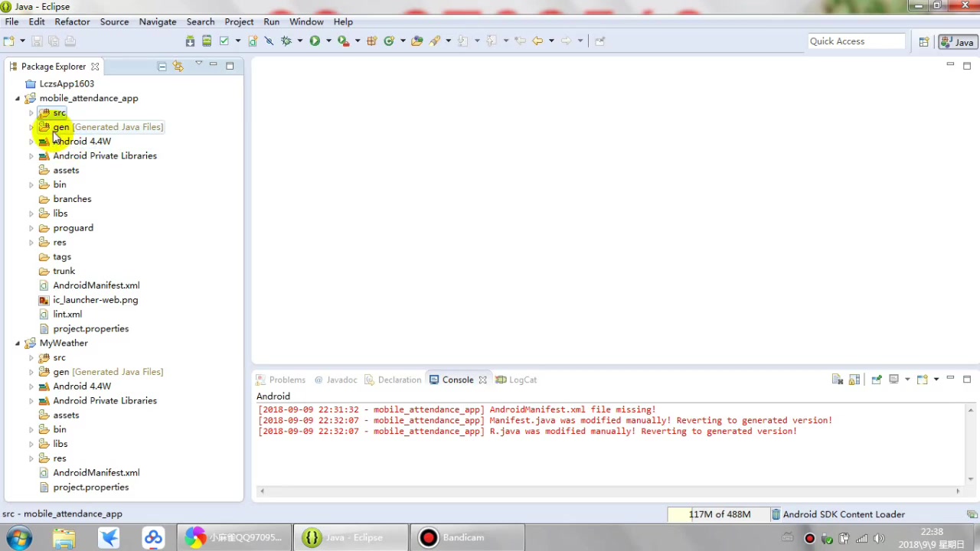Viewport: 980px width, 551px height.
Task: Open the Android SDK Manager icon
Action: [191, 41]
